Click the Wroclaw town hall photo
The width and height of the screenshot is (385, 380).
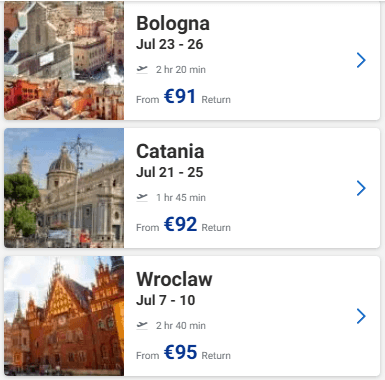pos(64,316)
